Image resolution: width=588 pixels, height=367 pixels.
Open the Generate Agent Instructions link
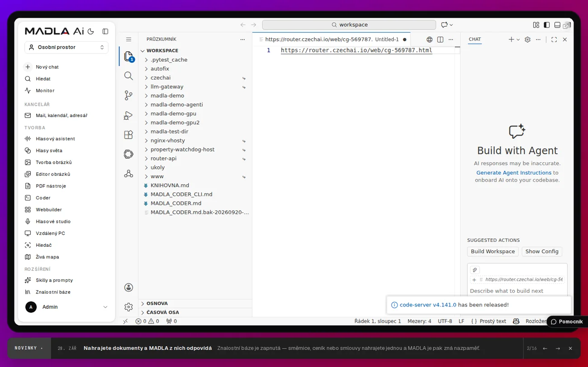pyautogui.click(x=514, y=173)
